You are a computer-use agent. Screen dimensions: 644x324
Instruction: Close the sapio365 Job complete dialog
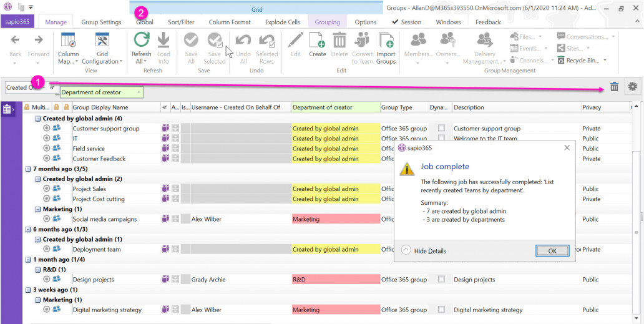[567, 147]
